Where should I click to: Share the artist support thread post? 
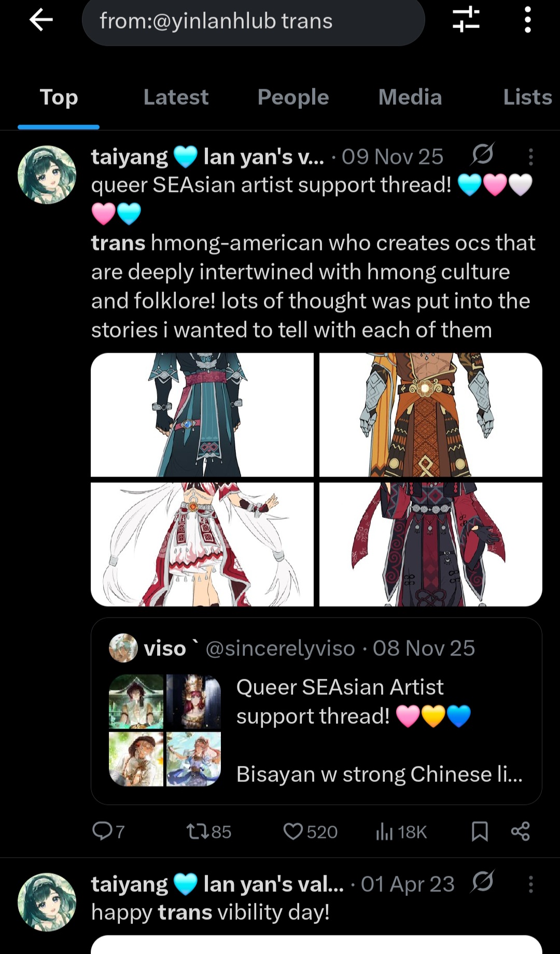[520, 832]
